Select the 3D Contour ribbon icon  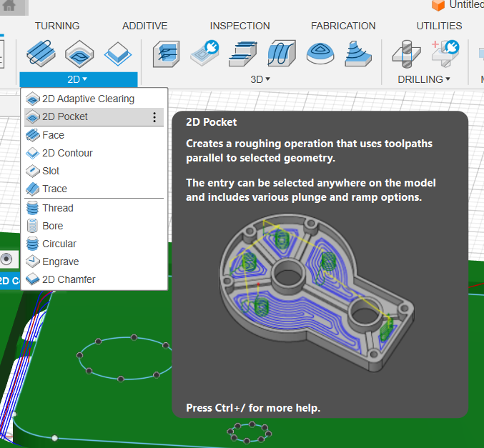358,54
